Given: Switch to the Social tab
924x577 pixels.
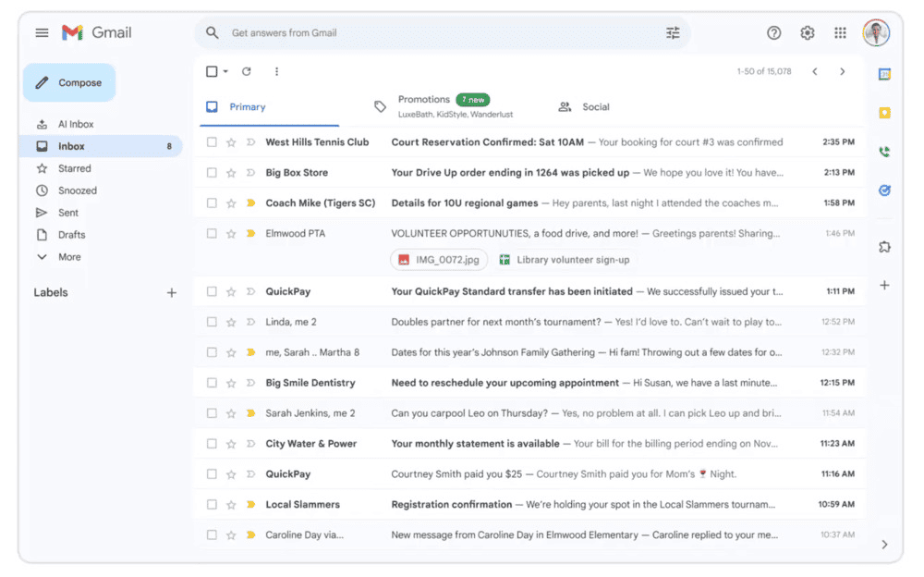Looking at the screenshot, I should click(x=595, y=107).
